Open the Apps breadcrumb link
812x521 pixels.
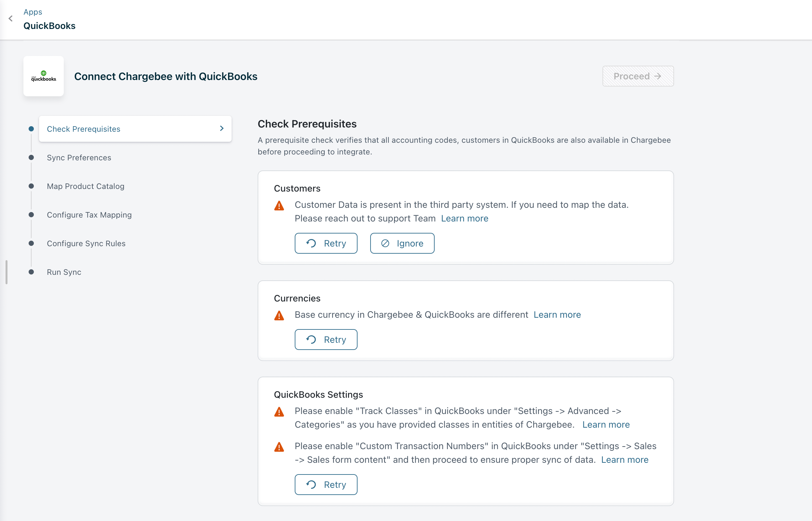pos(33,12)
